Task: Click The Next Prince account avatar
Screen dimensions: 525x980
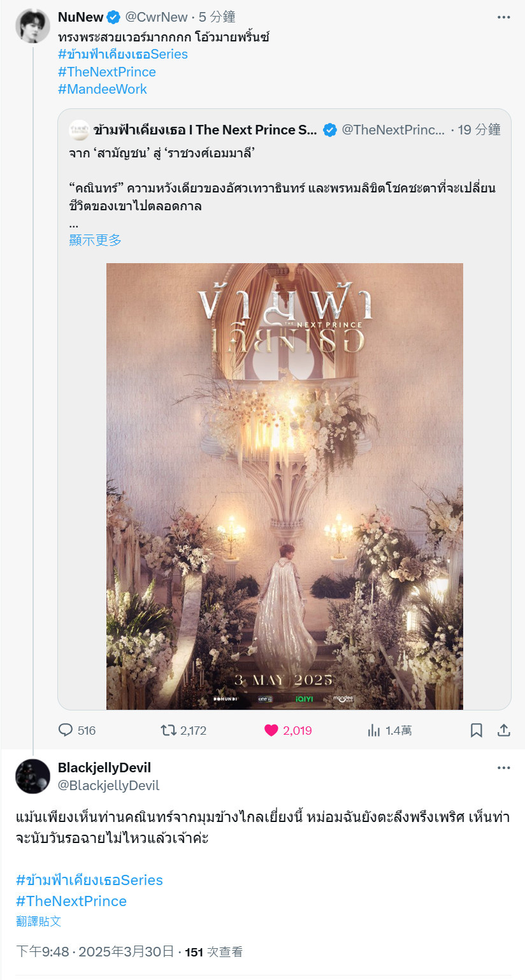Action: click(79, 130)
